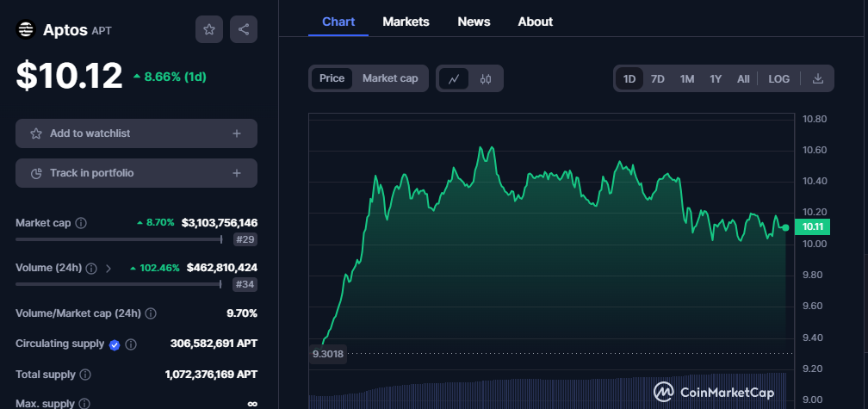This screenshot has width=868, height=409.
Task: Click the Aptos logo icon
Action: pos(26,29)
